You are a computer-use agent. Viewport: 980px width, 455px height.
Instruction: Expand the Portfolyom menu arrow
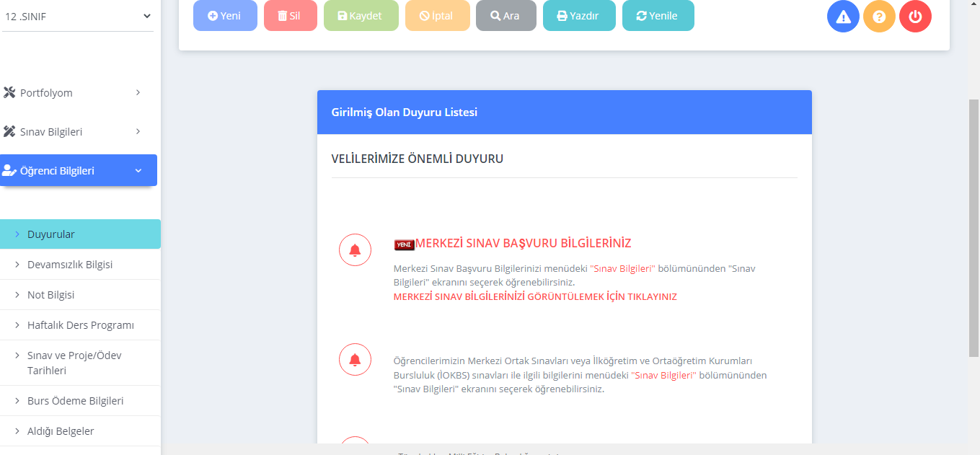(138, 92)
